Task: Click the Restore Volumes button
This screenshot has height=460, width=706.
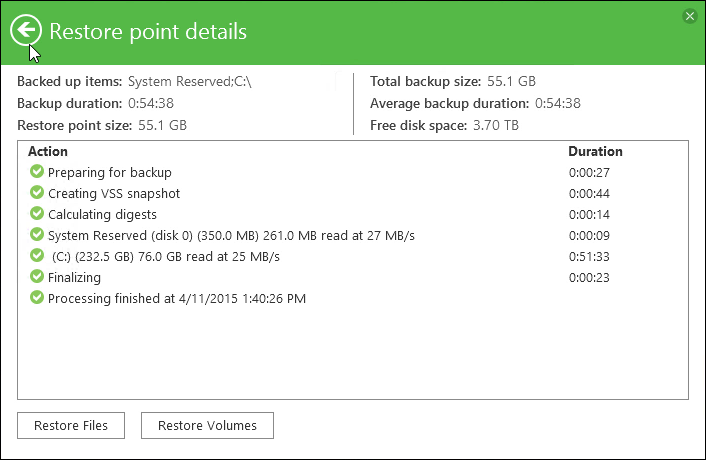Action: [207, 425]
